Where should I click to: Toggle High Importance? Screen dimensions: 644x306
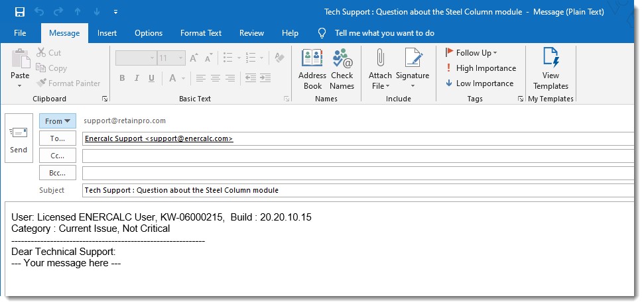[481, 68]
